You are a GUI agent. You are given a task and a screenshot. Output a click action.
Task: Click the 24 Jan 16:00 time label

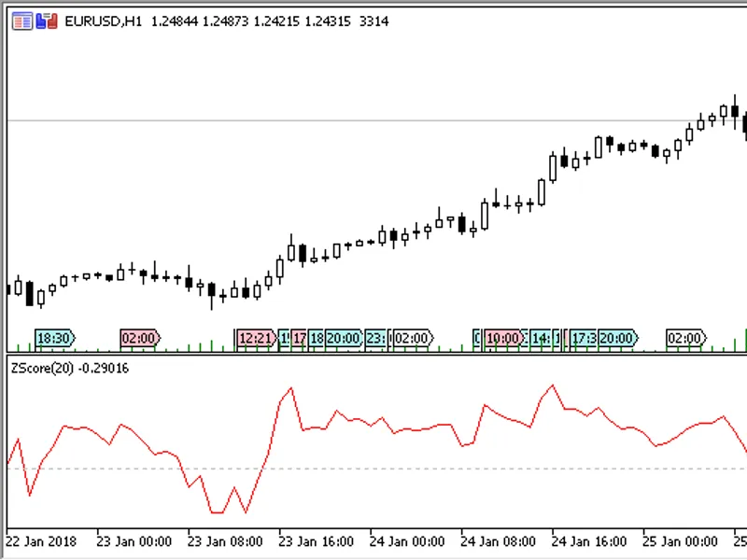[589, 542]
